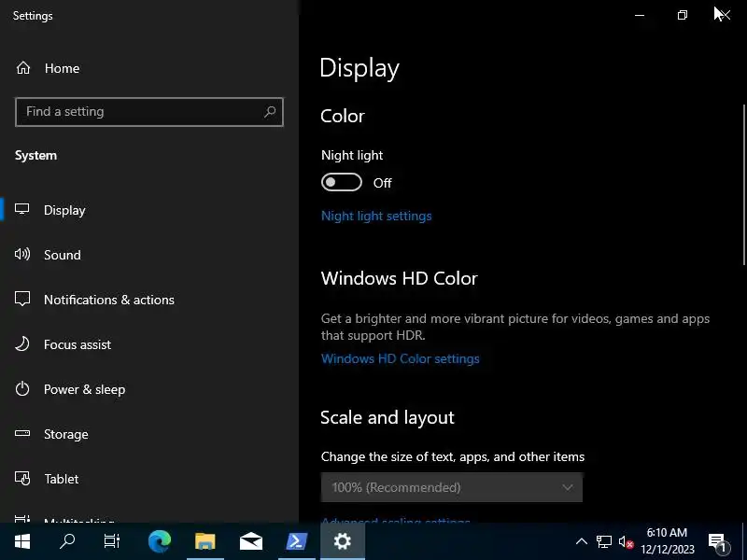Switch to PowerShell in taskbar

[x=296, y=541]
